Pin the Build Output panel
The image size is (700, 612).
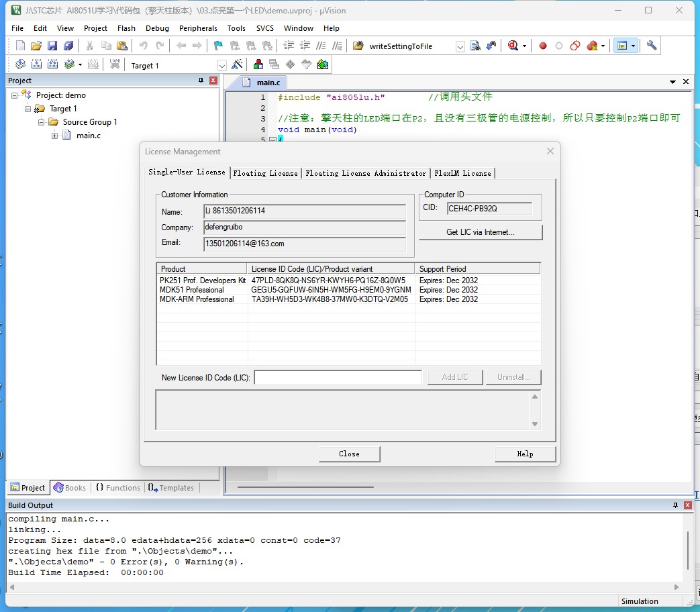pos(675,505)
